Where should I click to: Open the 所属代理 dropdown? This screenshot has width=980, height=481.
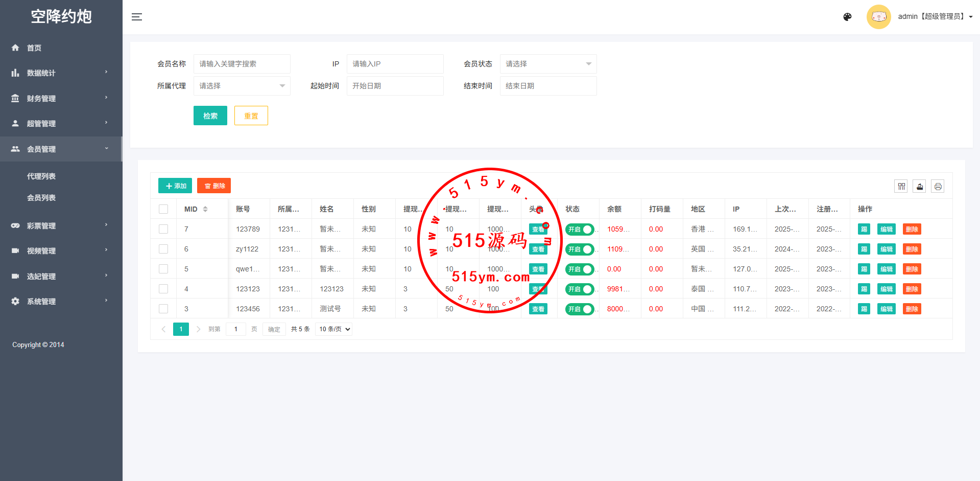tap(242, 86)
